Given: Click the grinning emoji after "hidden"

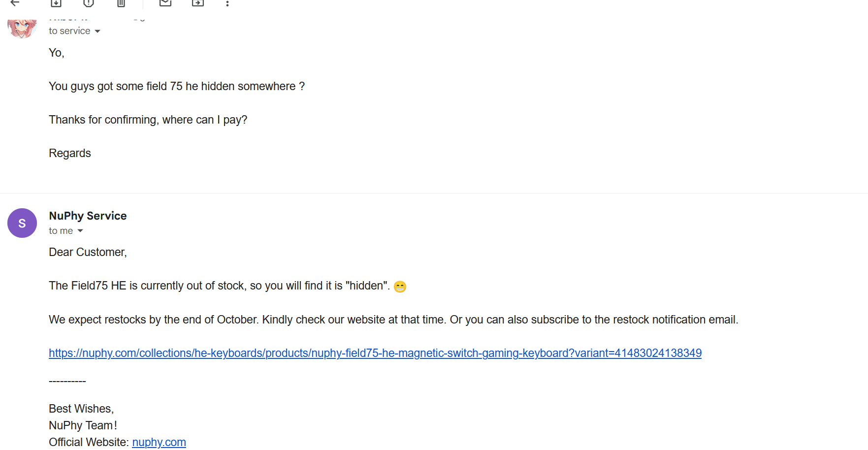Looking at the screenshot, I should [x=400, y=287].
